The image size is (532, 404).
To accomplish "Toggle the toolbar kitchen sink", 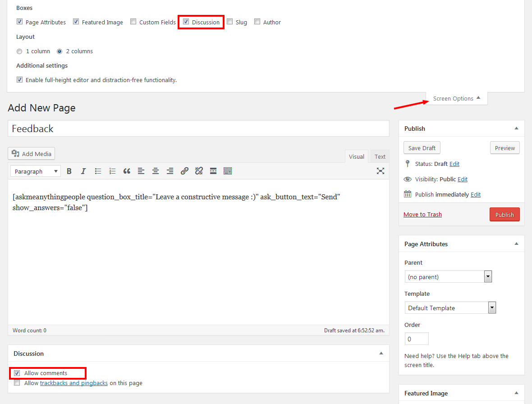I will tap(228, 171).
